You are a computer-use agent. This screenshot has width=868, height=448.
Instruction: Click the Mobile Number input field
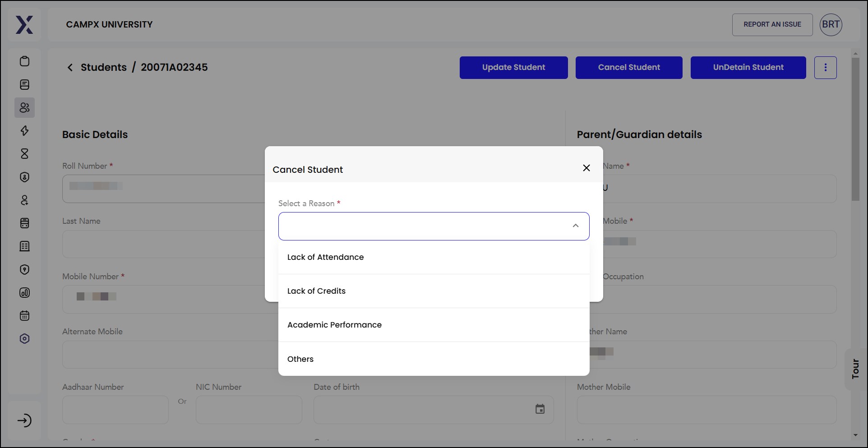[163, 300]
